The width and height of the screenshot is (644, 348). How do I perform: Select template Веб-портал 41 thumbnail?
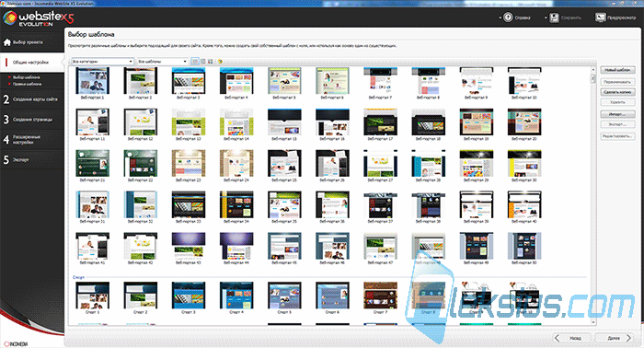(x=92, y=246)
